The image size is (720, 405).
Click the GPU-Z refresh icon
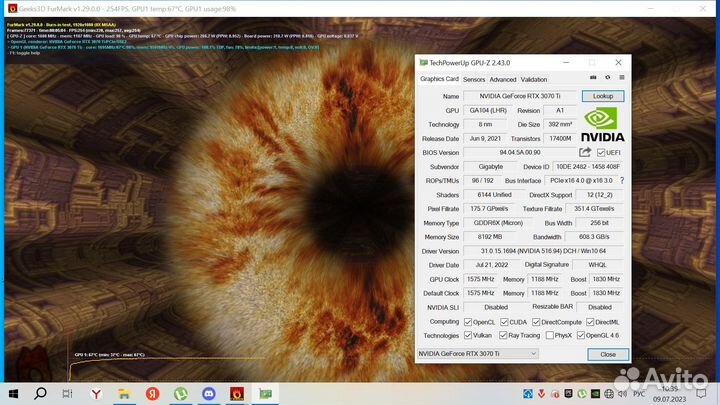[x=608, y=78]
